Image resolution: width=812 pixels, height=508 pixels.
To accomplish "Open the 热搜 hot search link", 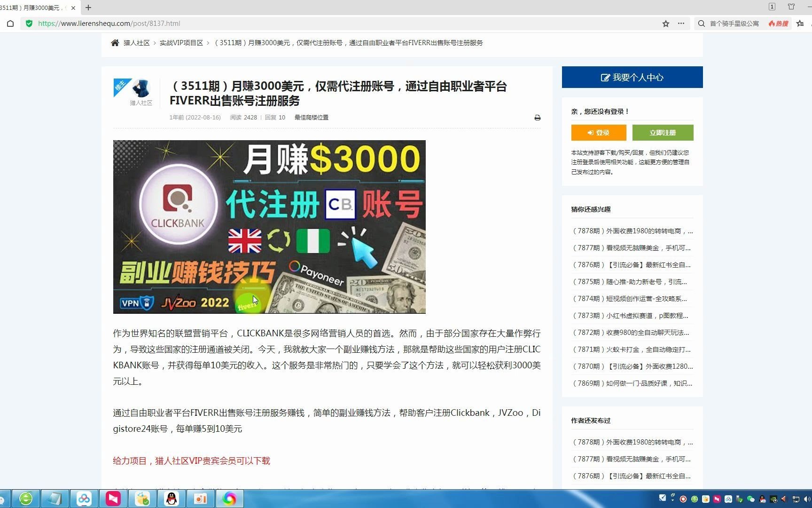I will (x=778, y=24).
